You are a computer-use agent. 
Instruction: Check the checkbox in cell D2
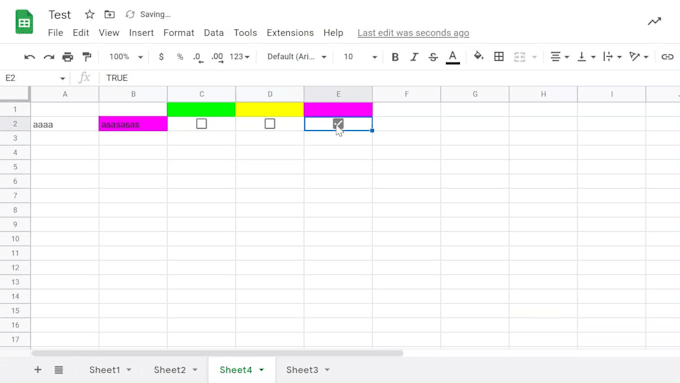point(270,124)
